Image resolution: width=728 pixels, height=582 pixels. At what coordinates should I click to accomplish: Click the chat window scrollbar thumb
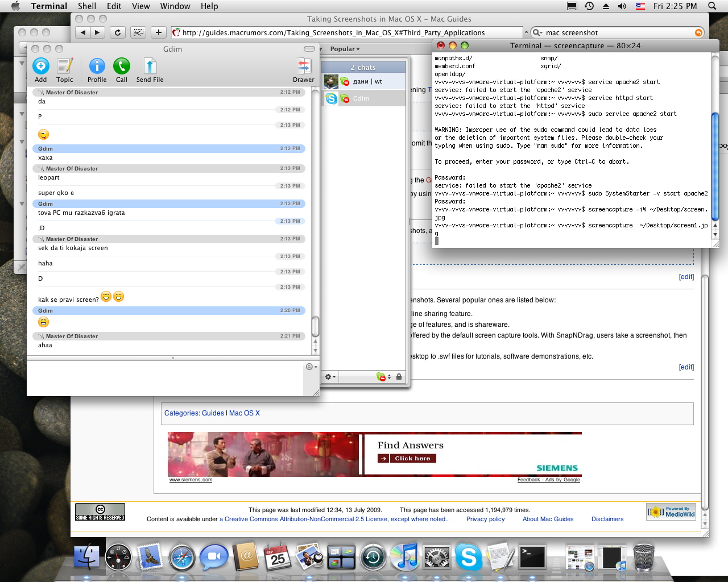pos(315,326)
